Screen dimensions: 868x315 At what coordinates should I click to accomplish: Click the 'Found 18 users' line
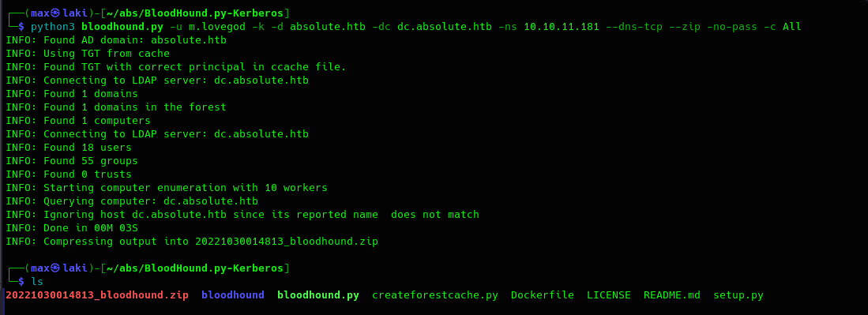pyautogui.click(x=69, y=148)
